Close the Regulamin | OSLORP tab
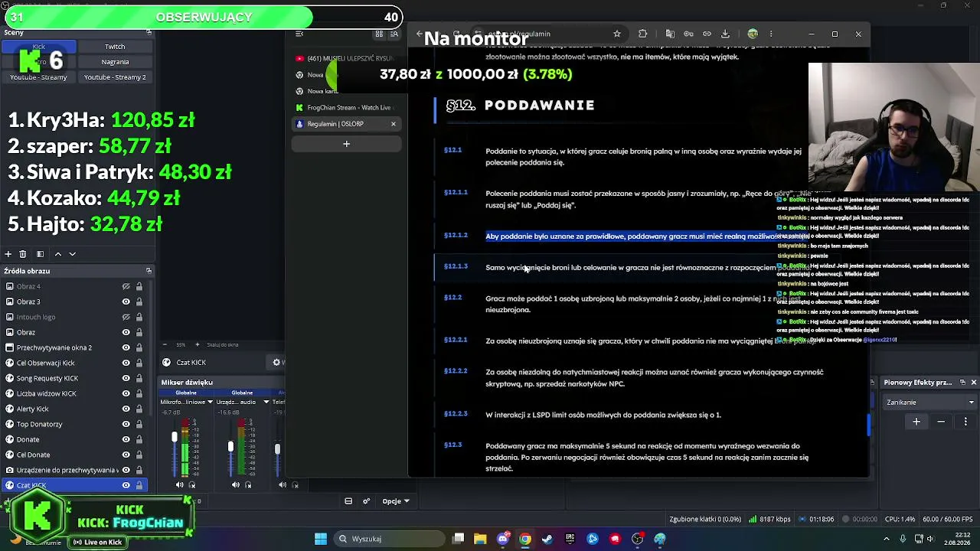Image resolution: width=980 pixels, height=551 pixels. (x=394, y=124)
